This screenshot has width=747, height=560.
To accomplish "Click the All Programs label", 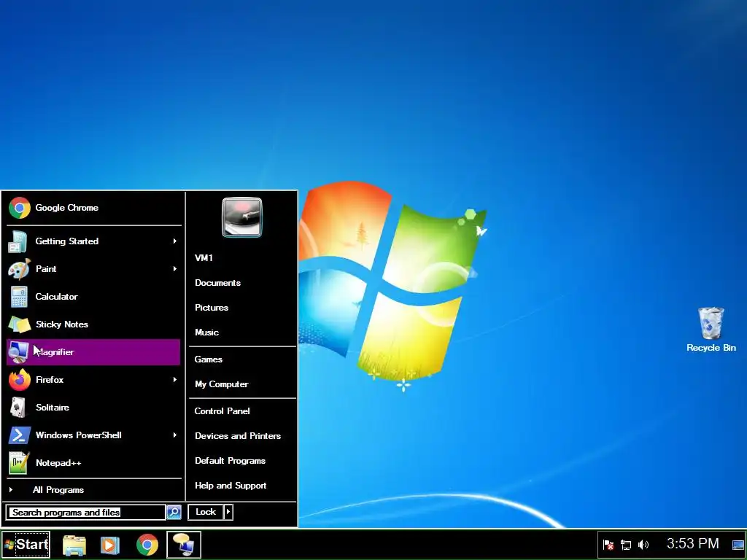I will tap(58, 490).
